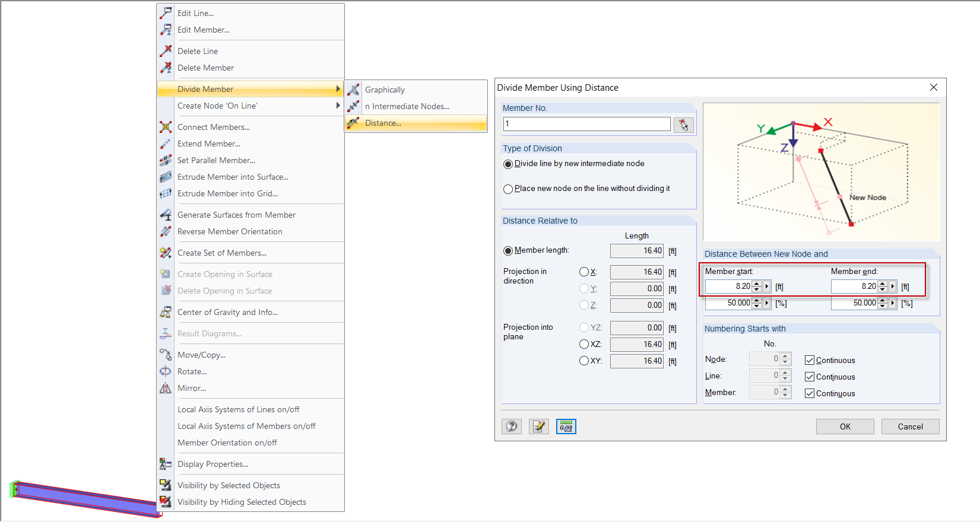Click the Member start distance field

tap(728, 287)
